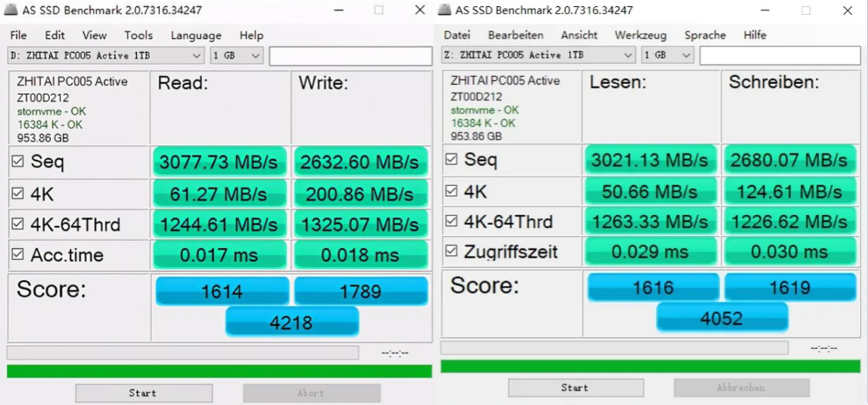Toggle the Zugriffszeit checkbox
Image resolution: width=868 pixels, height=405 pixels.
[x=451, y=252]
